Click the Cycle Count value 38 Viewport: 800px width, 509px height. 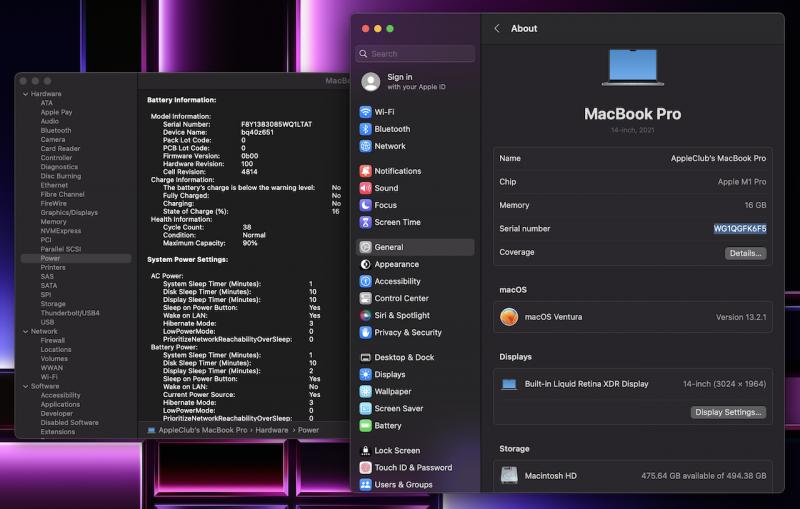click(x=247, y=227)
